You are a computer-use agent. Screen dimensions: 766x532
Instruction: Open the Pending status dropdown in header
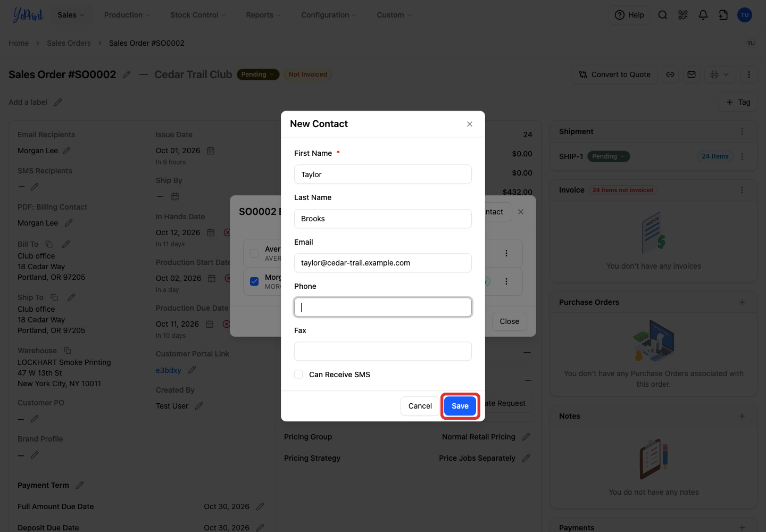tap(257, 74)
